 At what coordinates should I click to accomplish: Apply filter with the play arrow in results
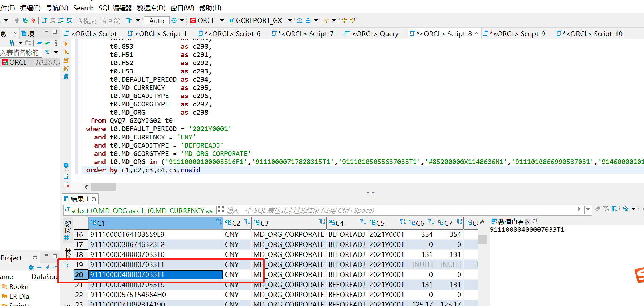pyautogui.click(x=579, y=209)
